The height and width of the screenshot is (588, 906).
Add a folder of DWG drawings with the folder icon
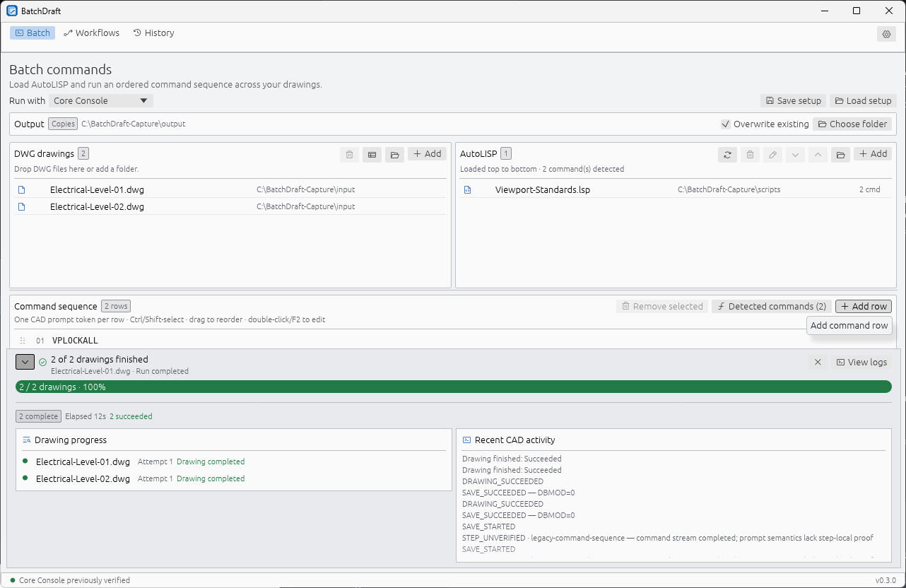394,154
